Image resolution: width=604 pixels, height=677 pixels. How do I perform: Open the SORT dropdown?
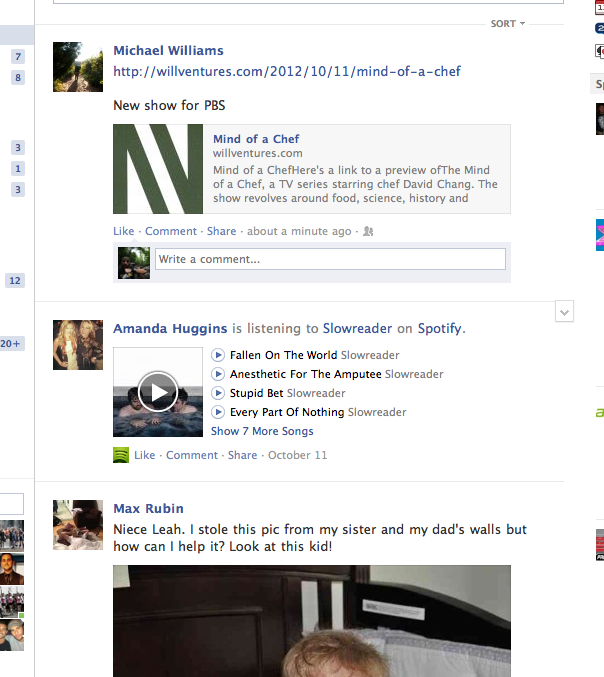click(508, 24)
